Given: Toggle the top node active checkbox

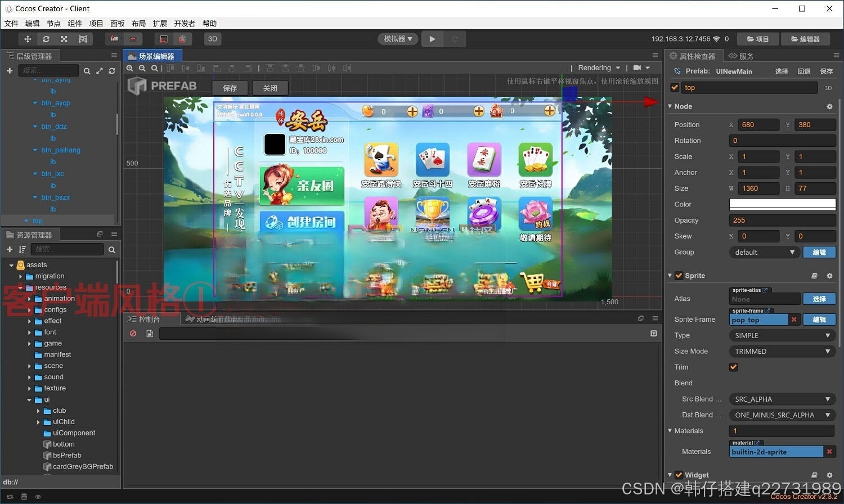Looking at the screenshot, I should pyautogui.click(x=675, y=88).
